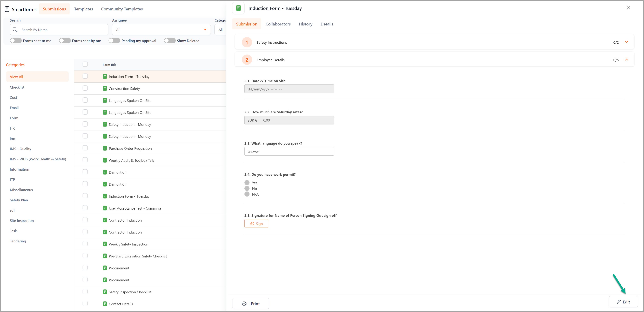Viewport: 644px width, 312px height.
Task: Select the IMS - WHS (Work Health & Safety) category
Action: pyautogui.click(x=38, y=159)
